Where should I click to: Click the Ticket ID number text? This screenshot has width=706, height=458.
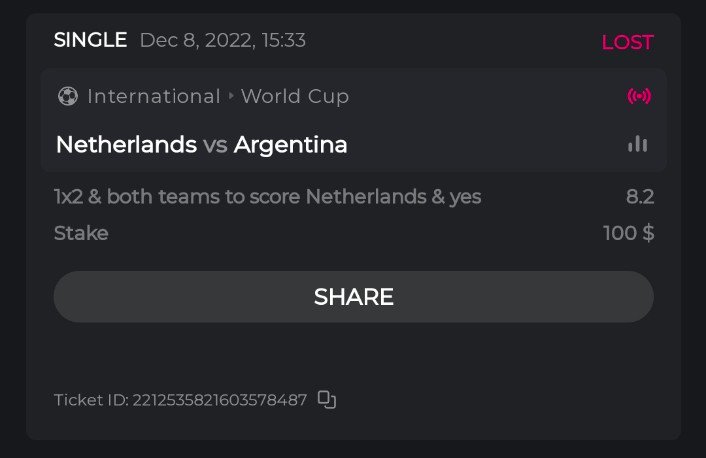(x=180, y=400)
